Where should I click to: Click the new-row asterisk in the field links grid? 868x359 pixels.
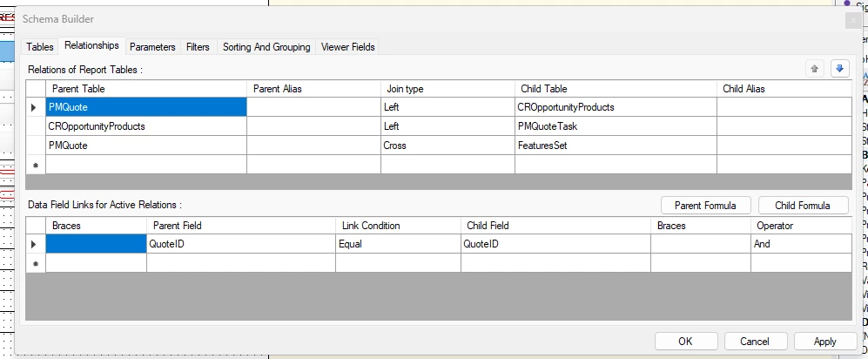[36, 263]
